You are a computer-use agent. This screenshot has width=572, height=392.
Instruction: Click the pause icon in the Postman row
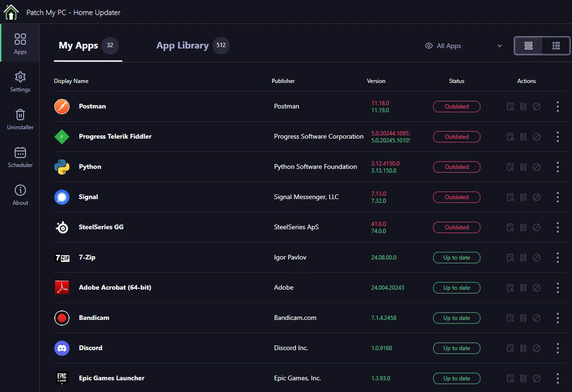coord(523,107)
